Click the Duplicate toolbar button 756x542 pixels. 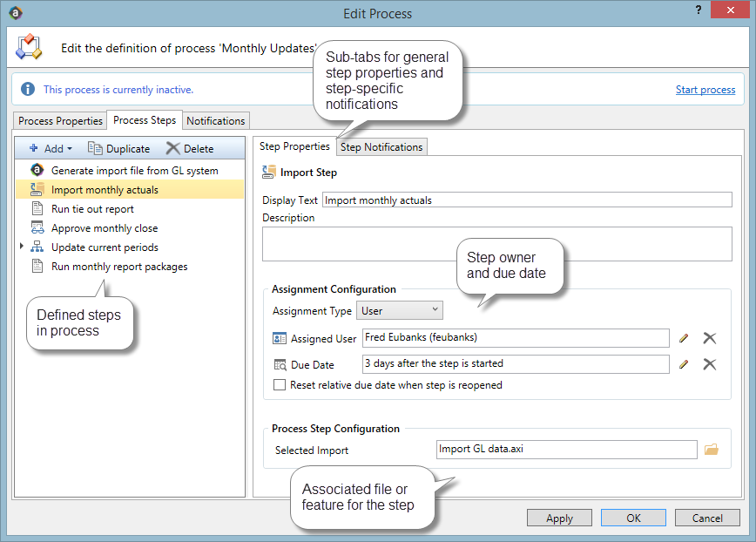119,149
